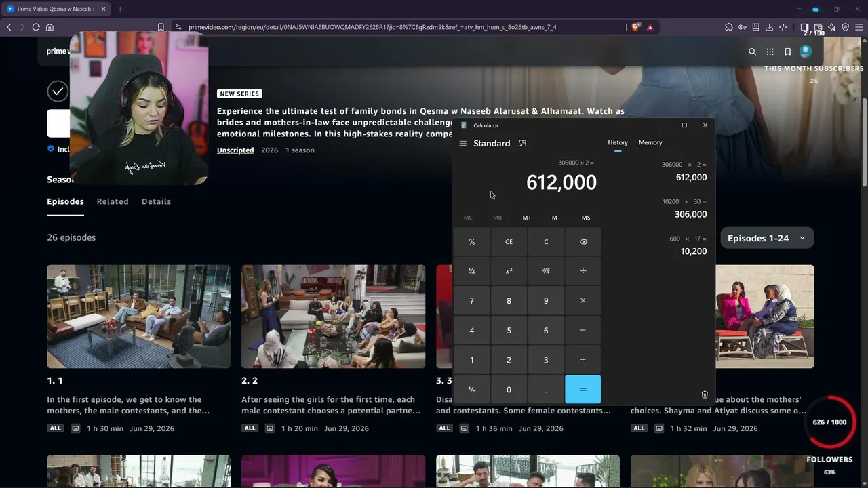Clear Calculator history with the trash icon
The height and width of the screenshot is (488, 868).
705,394
